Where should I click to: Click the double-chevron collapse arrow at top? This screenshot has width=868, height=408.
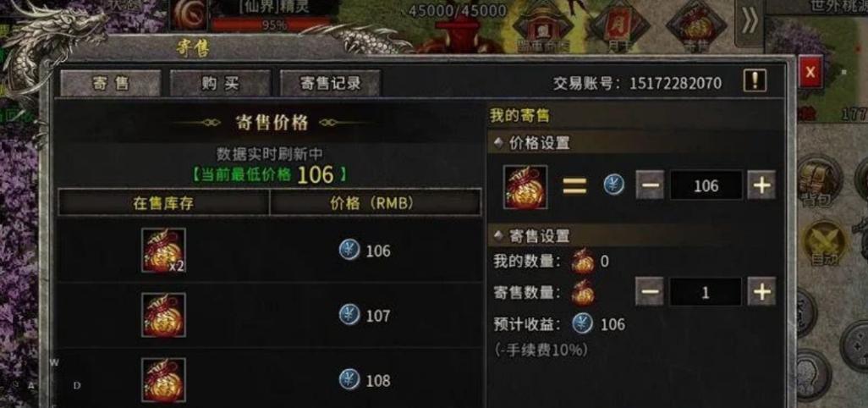tap(750, 22)
